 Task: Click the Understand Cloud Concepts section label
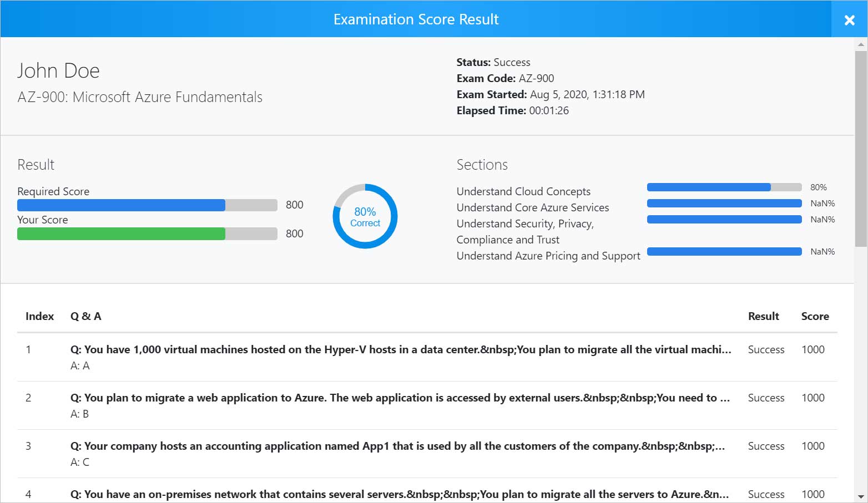[x=523, y=191]
